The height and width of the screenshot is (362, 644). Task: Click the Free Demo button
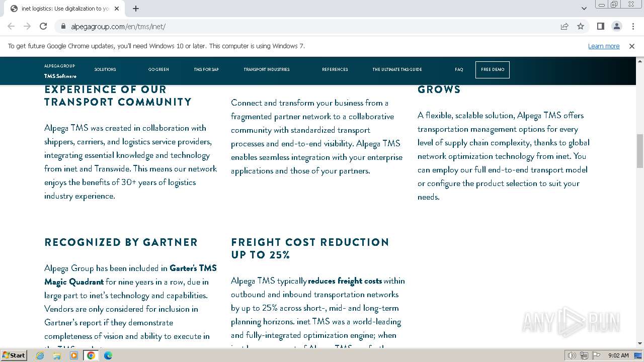click(493, 69)
